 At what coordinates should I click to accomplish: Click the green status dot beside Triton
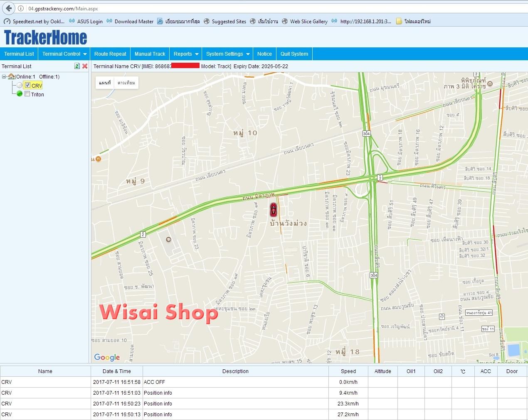[20, 94]
